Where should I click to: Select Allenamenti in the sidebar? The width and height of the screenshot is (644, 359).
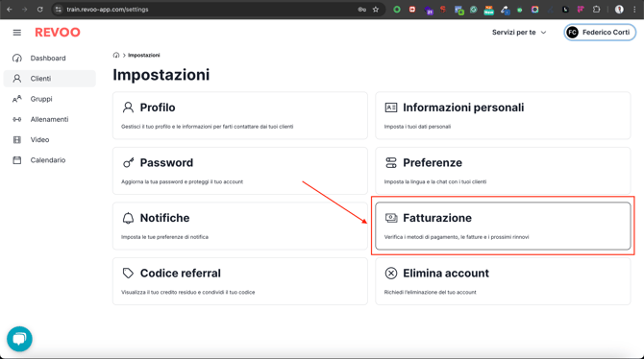(x=50, y=119)
